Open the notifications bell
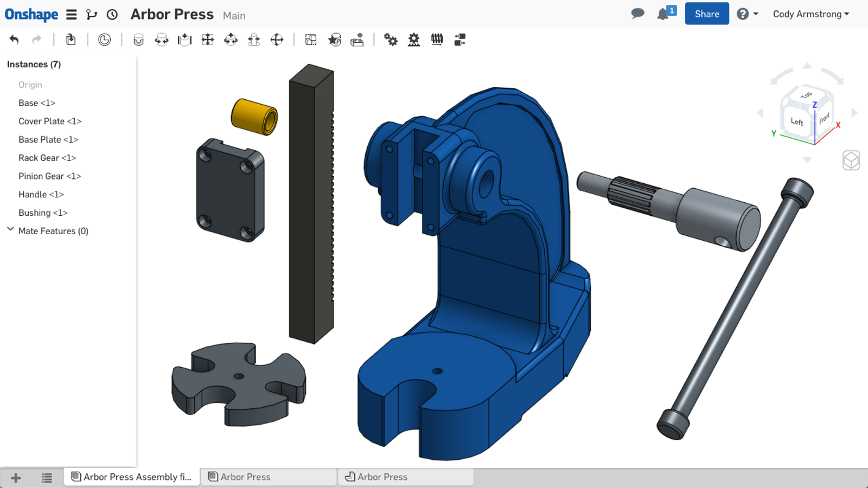 (x=663, y=14)
